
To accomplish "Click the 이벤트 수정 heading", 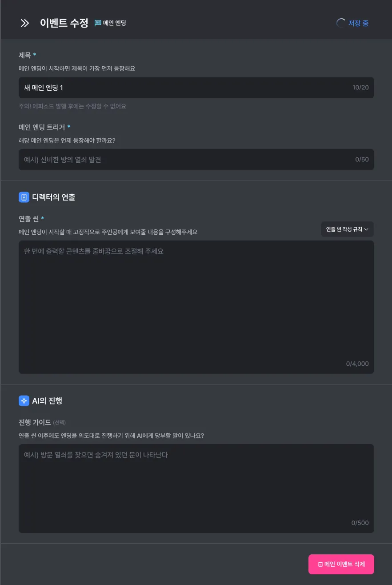I will point(64,23).
